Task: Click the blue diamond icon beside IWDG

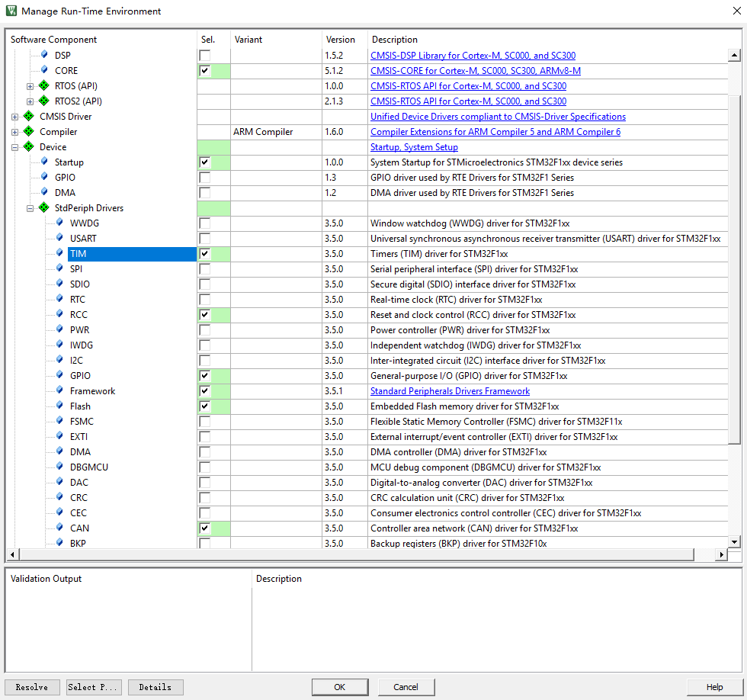Action: point(59,344)
